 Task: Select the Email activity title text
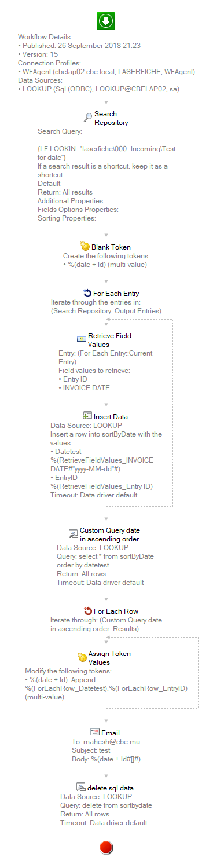[111, 733]
